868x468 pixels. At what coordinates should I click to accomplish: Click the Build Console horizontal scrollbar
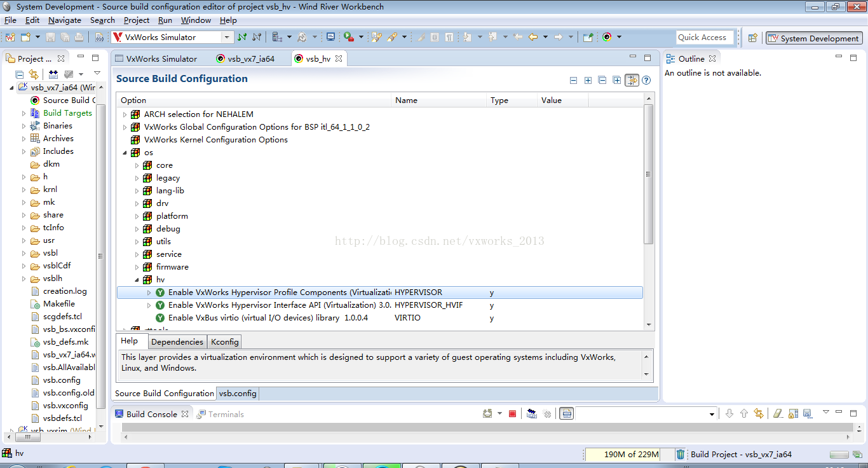point(487,437)
